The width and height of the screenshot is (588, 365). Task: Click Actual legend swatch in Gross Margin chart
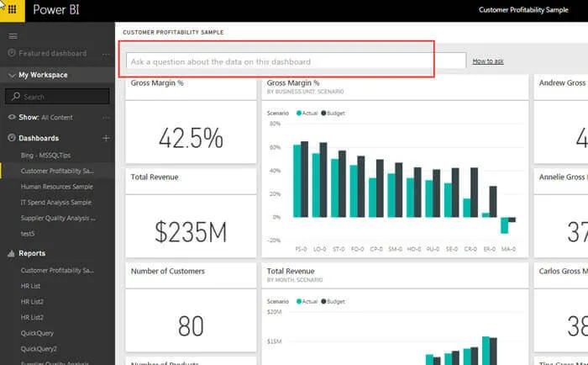[x=299, y=113]
